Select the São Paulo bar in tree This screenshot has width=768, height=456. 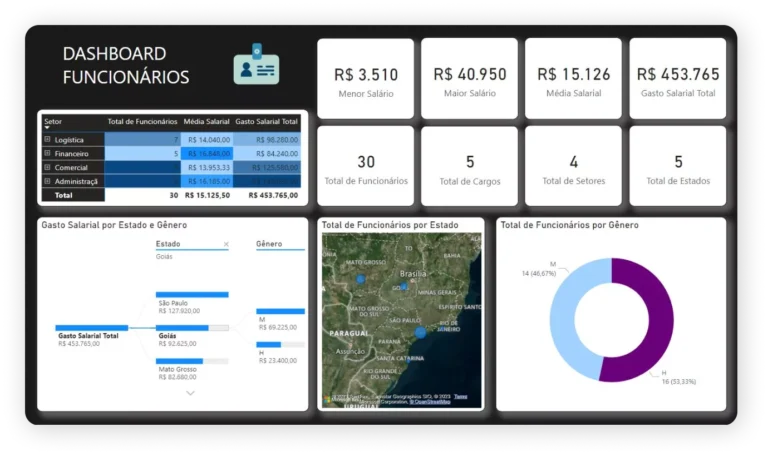(192, 295)
